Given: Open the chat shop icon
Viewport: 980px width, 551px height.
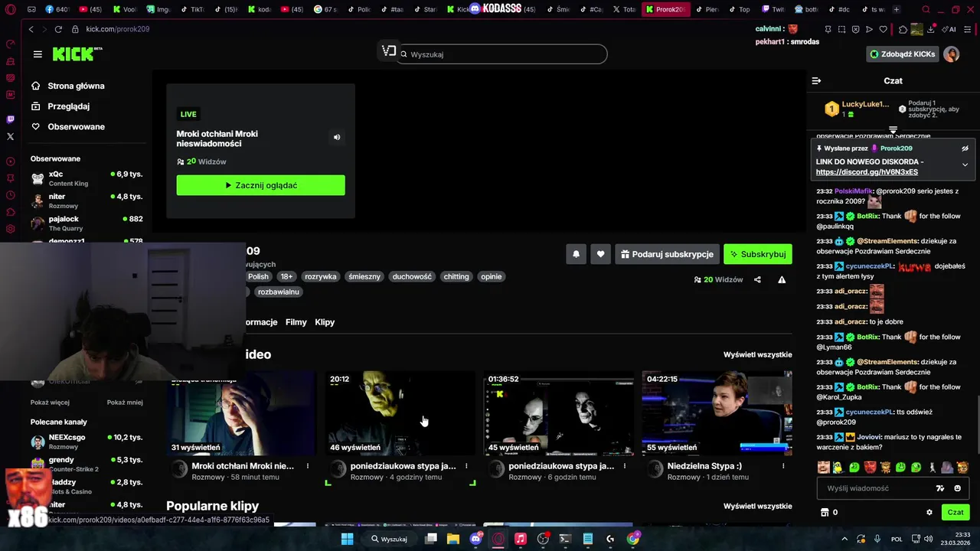Looking at the screenshot, I should click(x=825, y=513).
